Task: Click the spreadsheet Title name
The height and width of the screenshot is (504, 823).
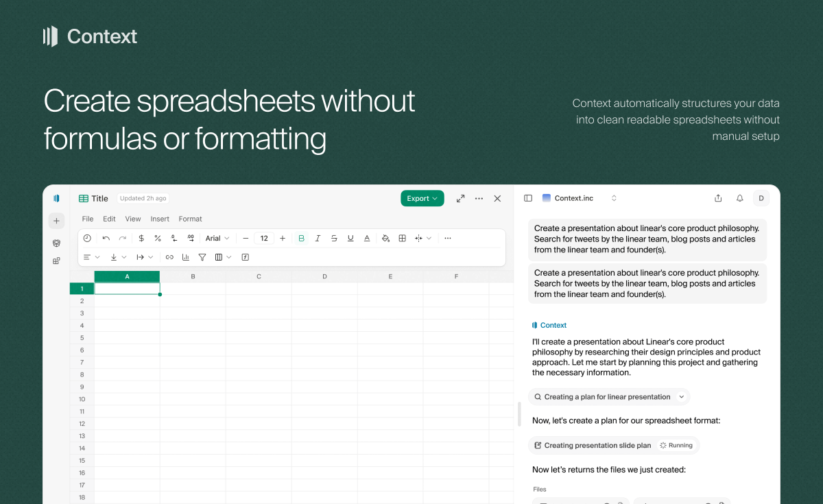Action: pyautogui.click(x=100, y=198)
